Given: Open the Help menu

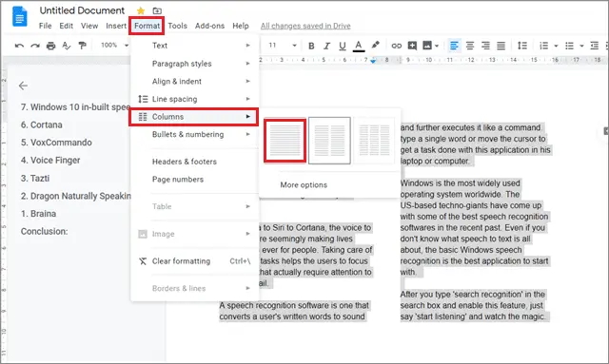Looking at the screenshot, I should coord(241,26).
